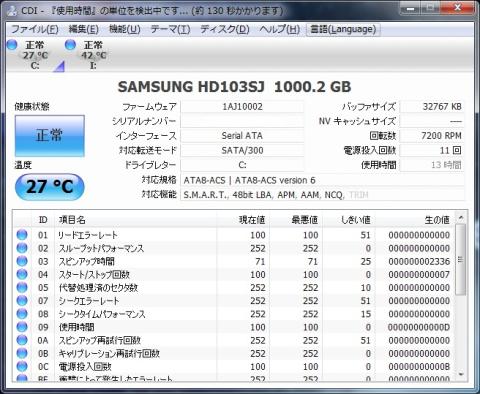This screenshot has width=480, height=394.
Task: Open the 機能(U) menu
Action: click(125, 29)
